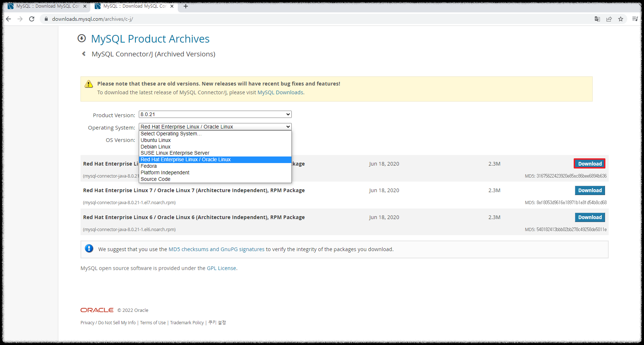
Task: Open the Trademark Policy link
Action: 187,323
